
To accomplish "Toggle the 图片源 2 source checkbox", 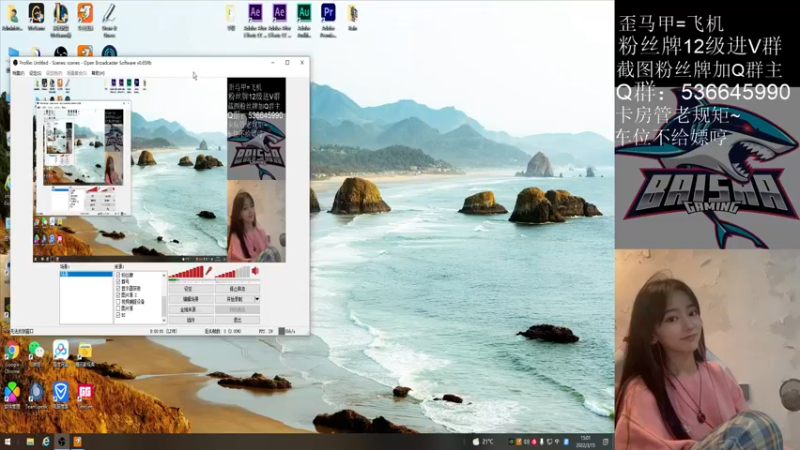I will (x=118, y=295).
